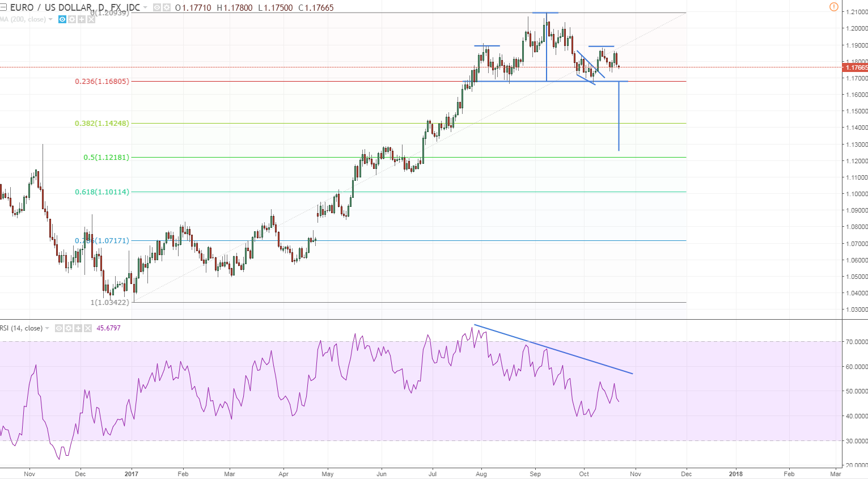Open settings gear for the EURUSD main series
This screenshot has height=479, width=868.
pos(167,7)
